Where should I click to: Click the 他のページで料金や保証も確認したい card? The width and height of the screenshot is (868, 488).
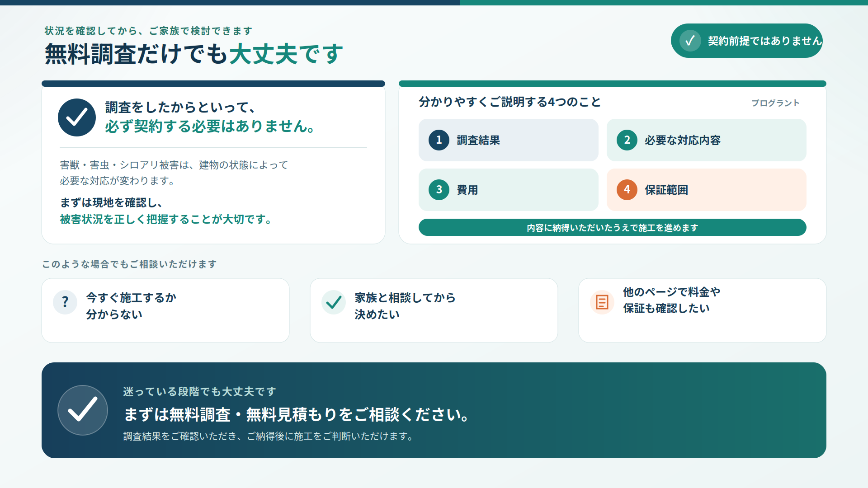point(703,310)
